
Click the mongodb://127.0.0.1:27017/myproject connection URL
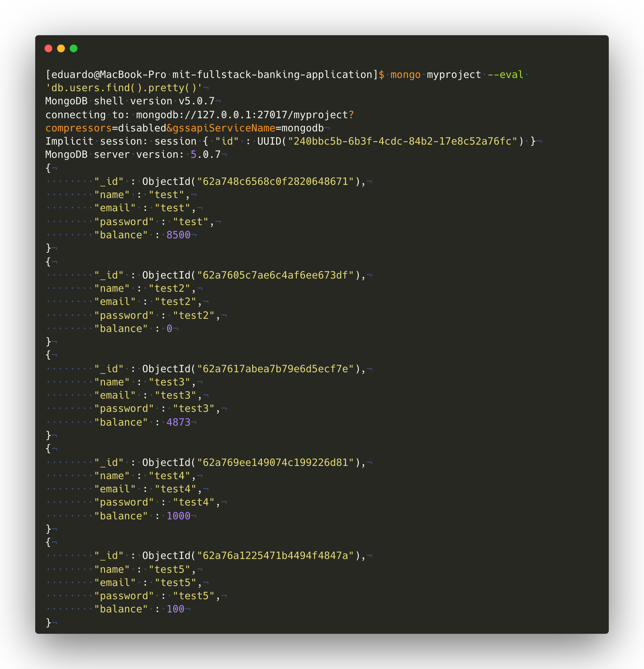(242, 115)
